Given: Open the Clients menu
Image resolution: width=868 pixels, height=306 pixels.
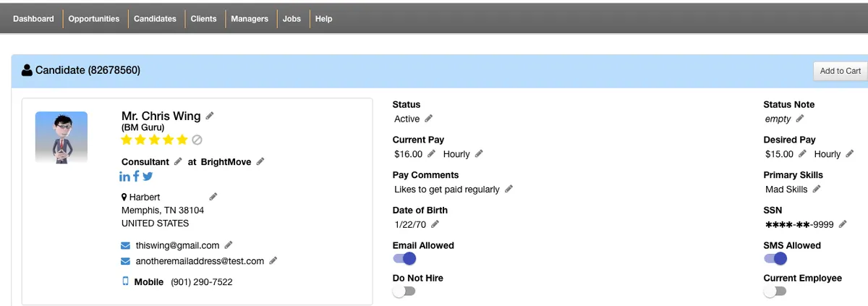Looking at the screenshot, I should coord(204,19).
